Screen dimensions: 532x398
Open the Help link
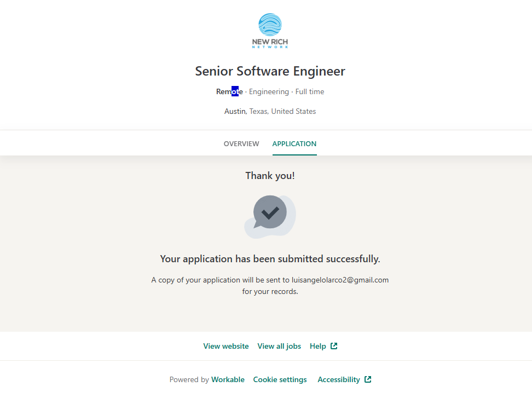[x=318, y=346]
